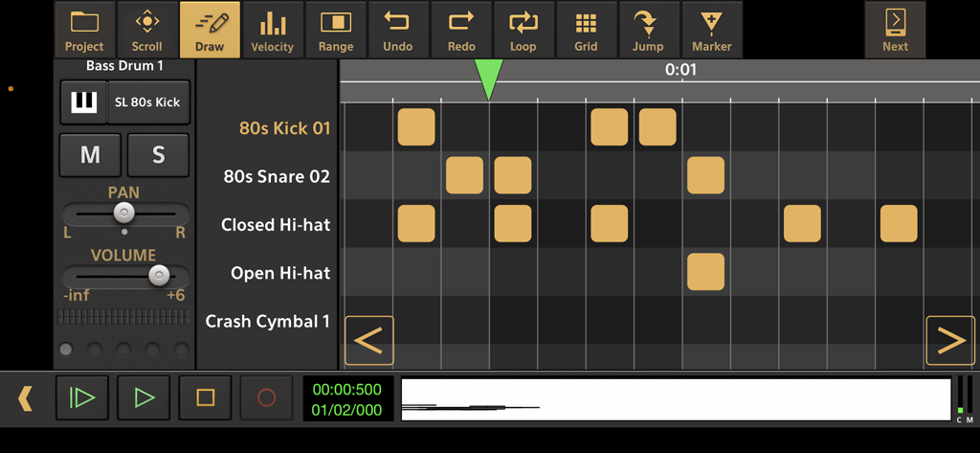This screenshot has height=453, width=980.
Task: Click the song overview waveform strip
Action: (x=677, y=399)
